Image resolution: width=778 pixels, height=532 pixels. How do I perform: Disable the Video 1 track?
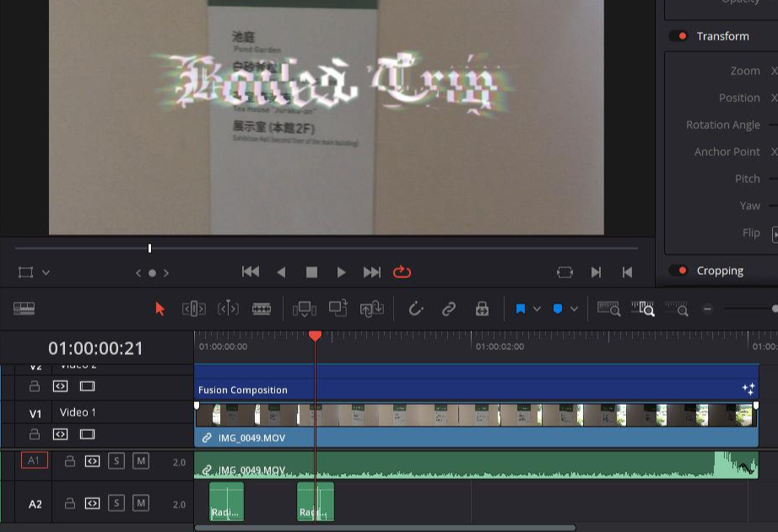click(x=87, y=434)
